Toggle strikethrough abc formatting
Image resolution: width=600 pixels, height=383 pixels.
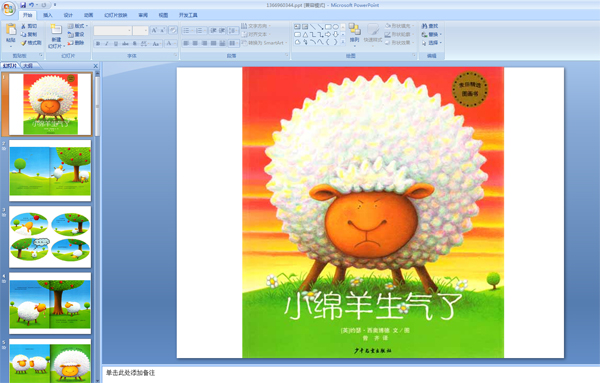click(125, 44)
